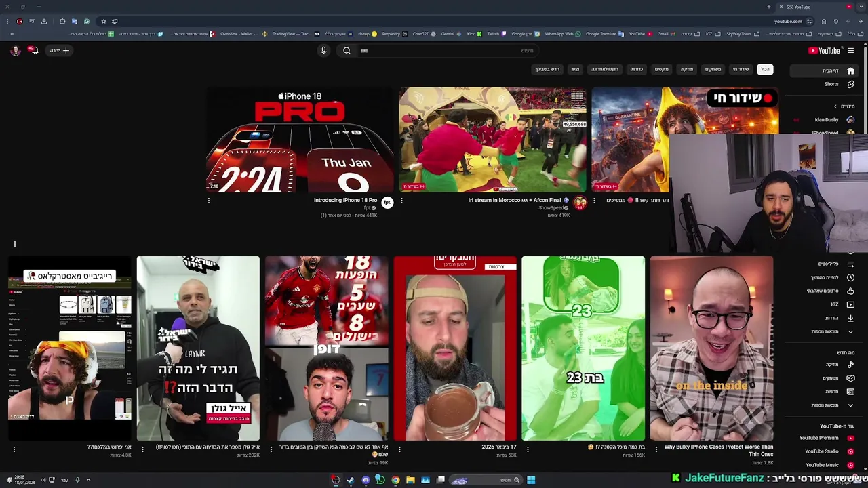Viewport: 868px width, 488px height.
Task: Open options menu for Morocco Afcon stream video
Action: 401,201
